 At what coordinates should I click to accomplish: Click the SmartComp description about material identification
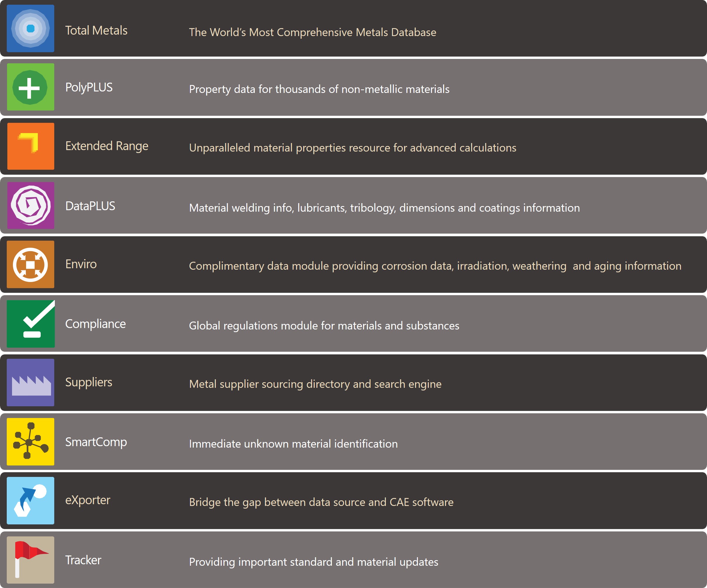click(x=293, y=444)
